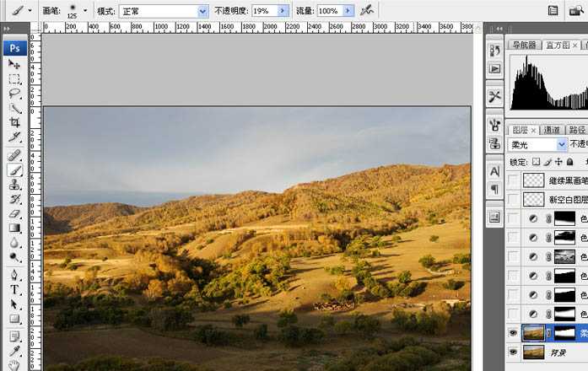Open the 不透明度 slider arrow
The image size is (588, 371).
[283, 11]
